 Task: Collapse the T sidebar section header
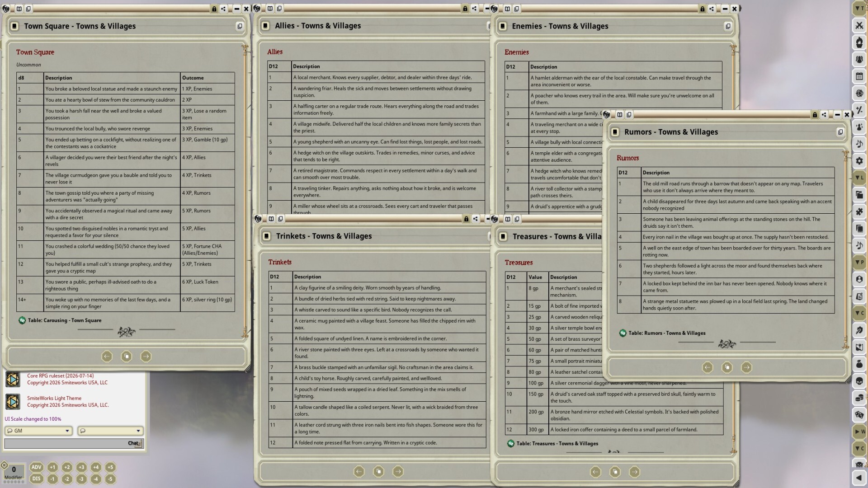(x=859, y=9)
